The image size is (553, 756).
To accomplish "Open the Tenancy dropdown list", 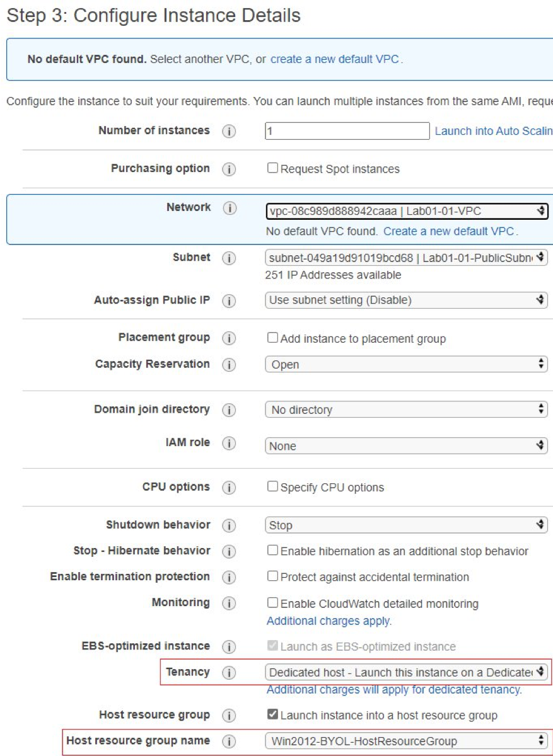I will coord(407,672).
